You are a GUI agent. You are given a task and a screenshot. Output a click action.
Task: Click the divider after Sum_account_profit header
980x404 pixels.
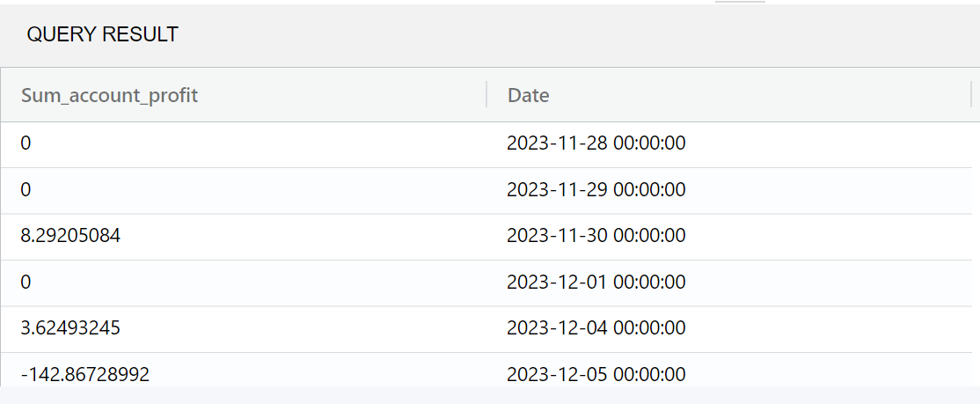(486, 95)
